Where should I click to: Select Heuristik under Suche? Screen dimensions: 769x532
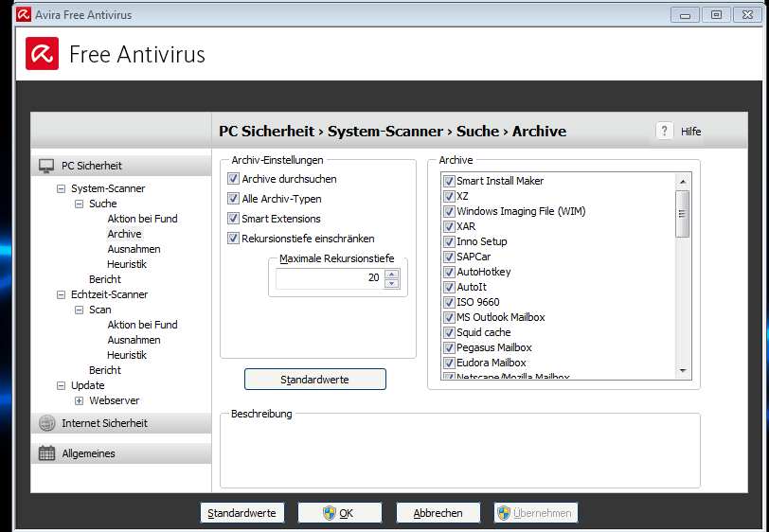tap(127, 264)
